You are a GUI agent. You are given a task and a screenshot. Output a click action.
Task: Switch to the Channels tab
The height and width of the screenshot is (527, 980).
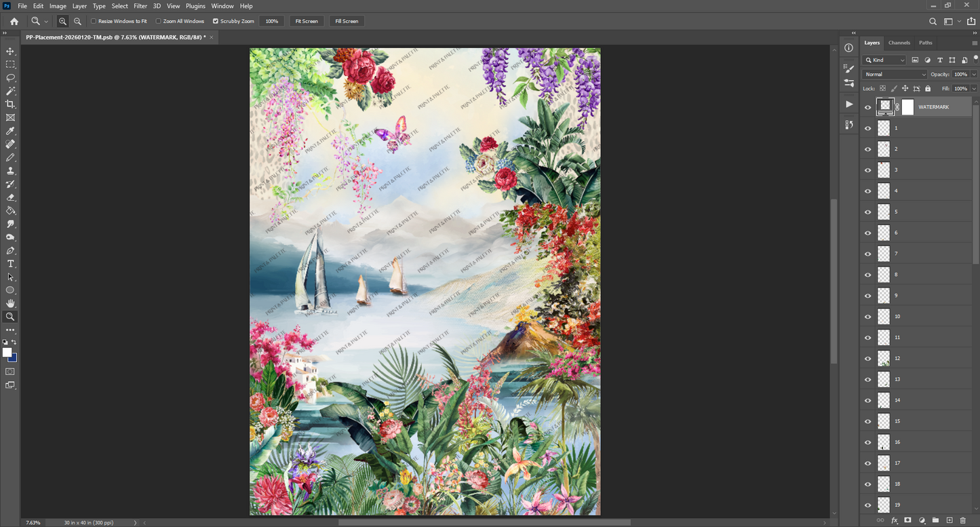pos(899,43)
